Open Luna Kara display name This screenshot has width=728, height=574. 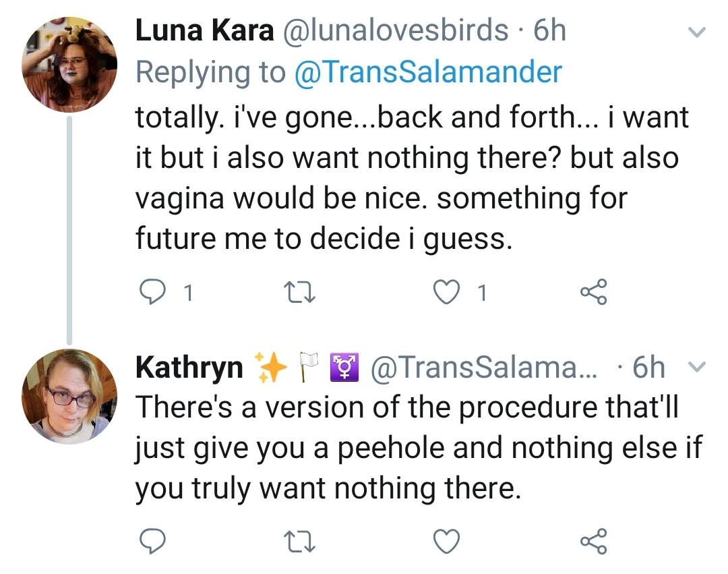205,30
